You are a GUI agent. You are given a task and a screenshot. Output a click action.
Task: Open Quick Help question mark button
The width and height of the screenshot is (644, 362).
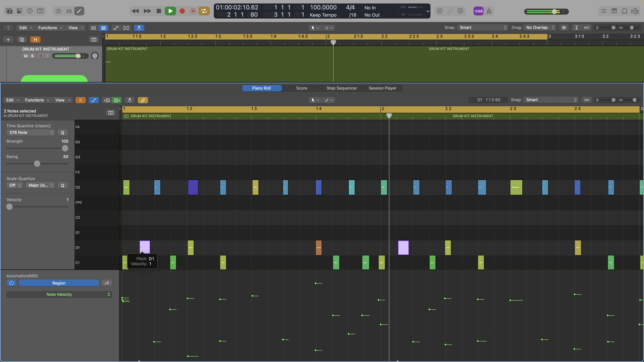[x=30, y=11]
